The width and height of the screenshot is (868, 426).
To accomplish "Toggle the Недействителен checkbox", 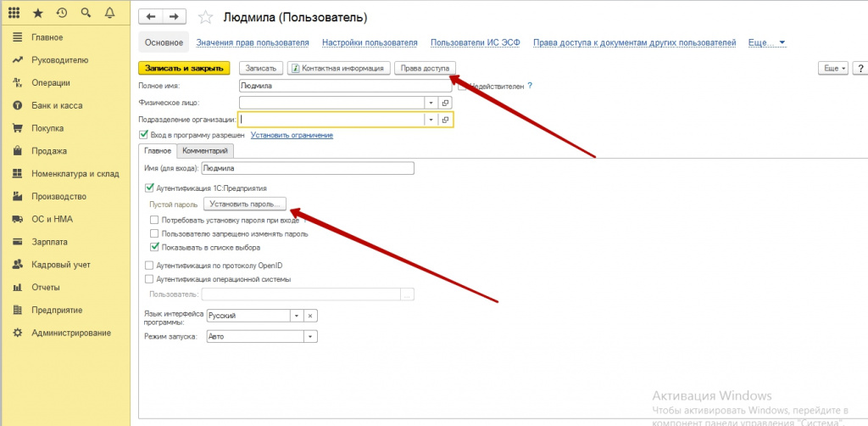I will (463, 87).
